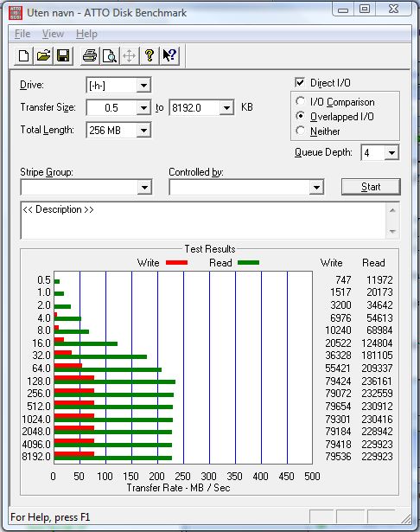Open the View menu
This screenshot has height=532, width=420.
53,34
